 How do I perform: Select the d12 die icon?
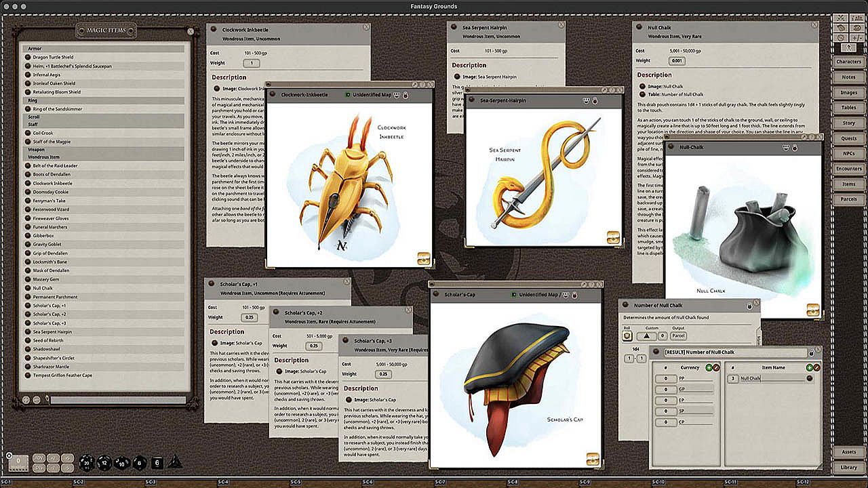[104, 463]
